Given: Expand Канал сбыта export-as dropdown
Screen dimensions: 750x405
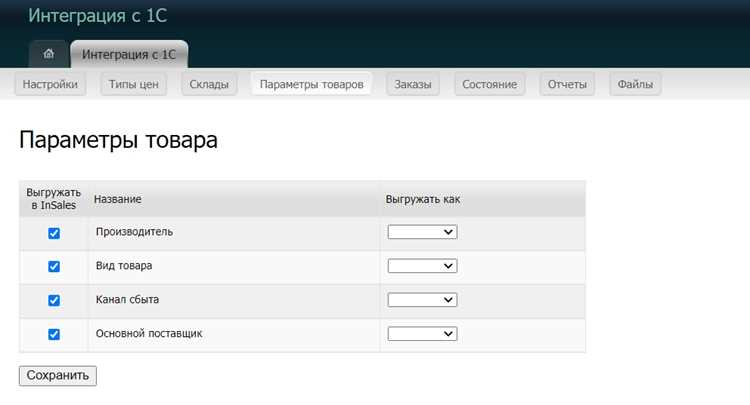Looking at the screenshot, I should [422, 300].
